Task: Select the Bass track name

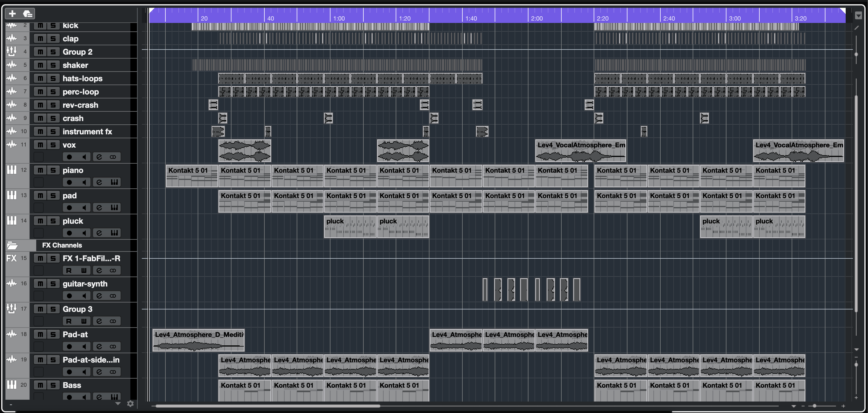Action: (x=72, y=385)
